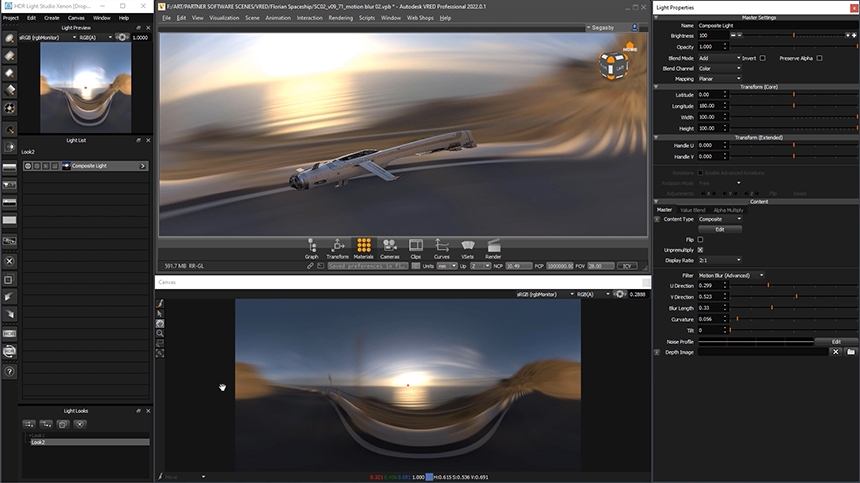
Task: Adjust the Blur Length slider
Action: [x=794, y=308]
